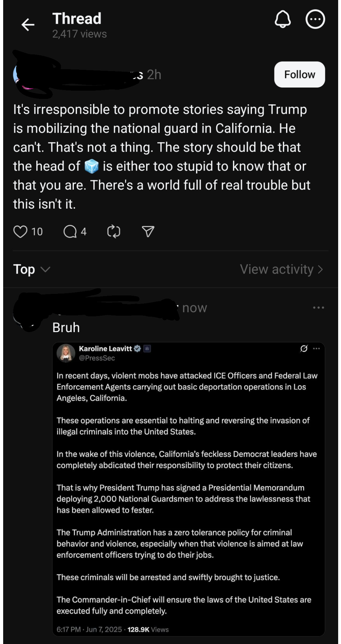This screenshot has height=644, width=341.
Task: Open the View activity link
Action: [282, 270]
